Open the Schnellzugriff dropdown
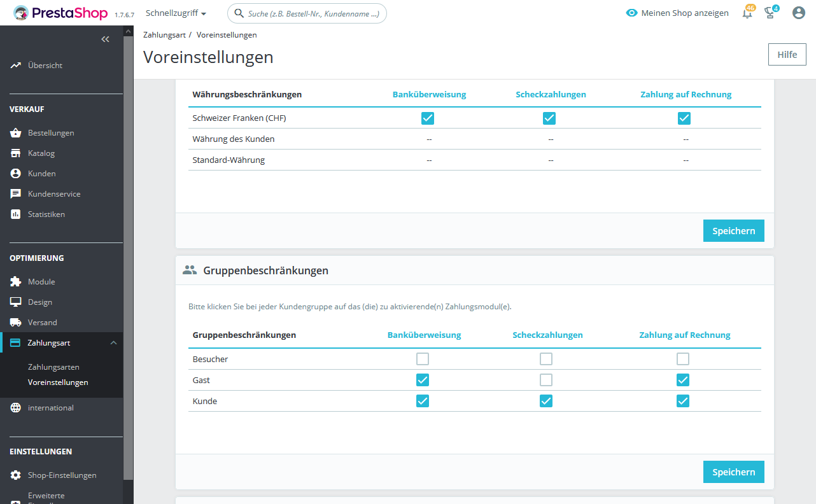 [176, 13]
